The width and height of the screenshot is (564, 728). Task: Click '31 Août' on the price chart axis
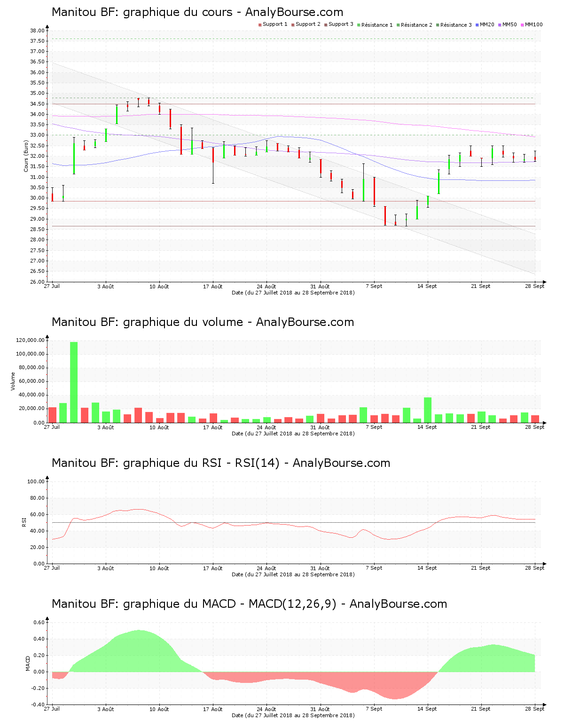pos(320,286)
